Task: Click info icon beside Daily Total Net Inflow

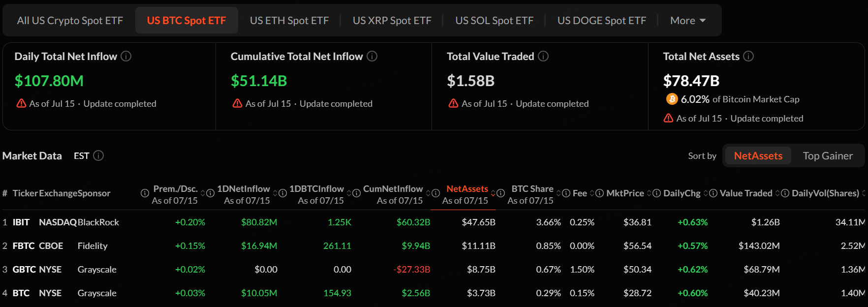Action: click(126, 56)
